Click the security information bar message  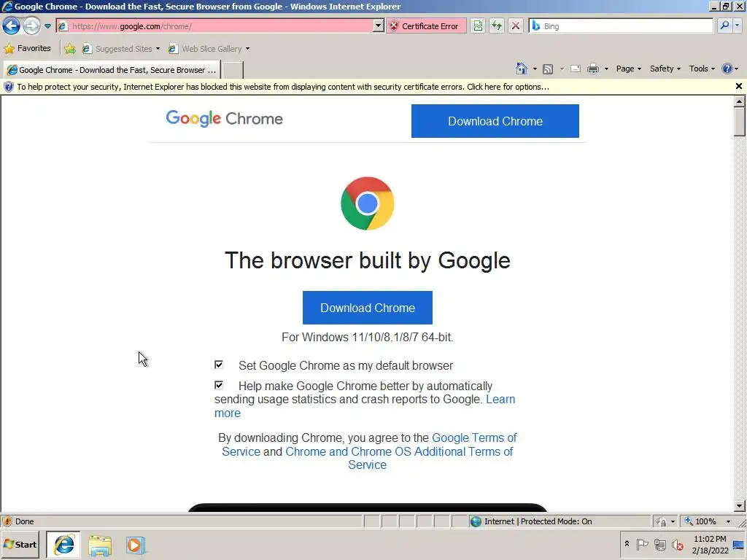tap(283, 87)
